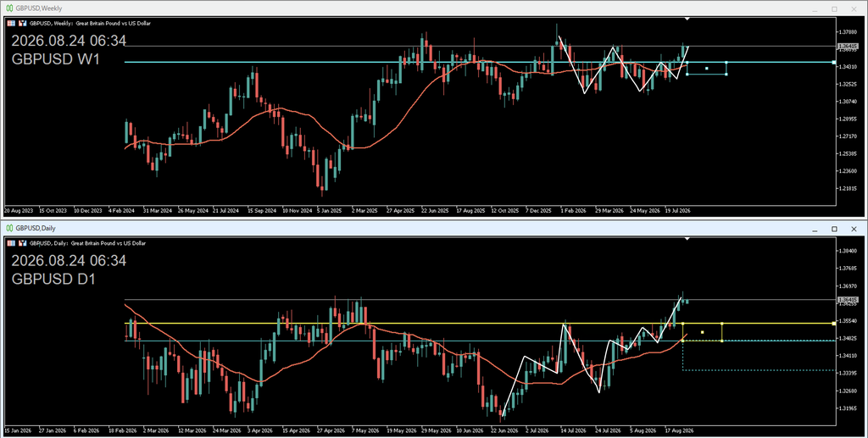Click the depth of market icon in Weekly chart
This screenshot has height=438, width=868.
coord(23,23)
